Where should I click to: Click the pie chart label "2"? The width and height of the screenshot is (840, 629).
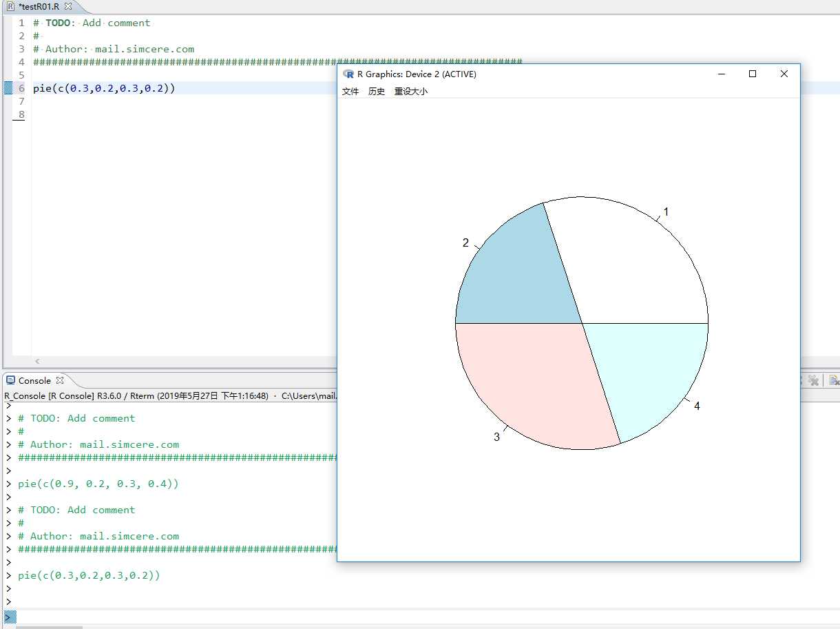click(465, 243)
